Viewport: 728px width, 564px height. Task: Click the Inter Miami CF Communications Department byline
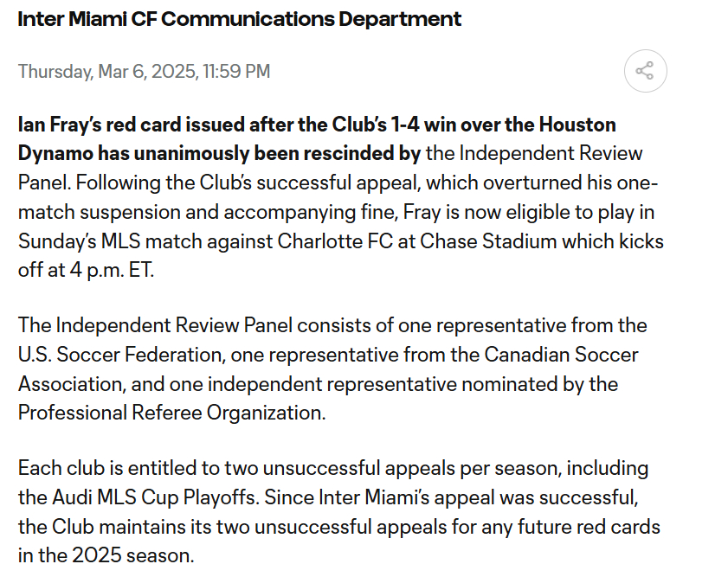(x=240, y=19)
